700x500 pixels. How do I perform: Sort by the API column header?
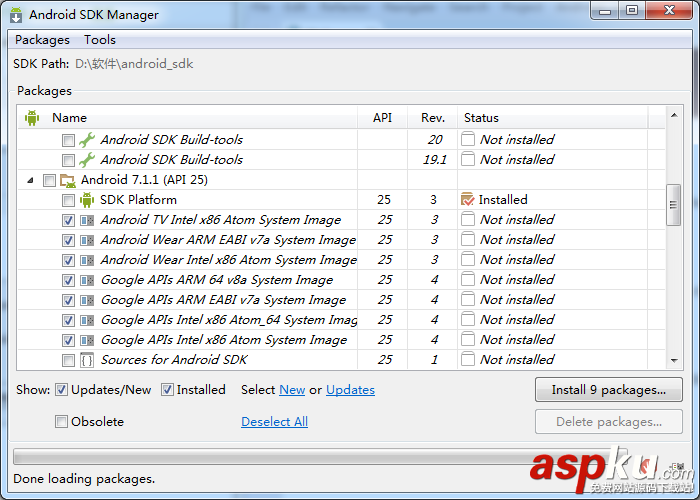tap(382, 118)
